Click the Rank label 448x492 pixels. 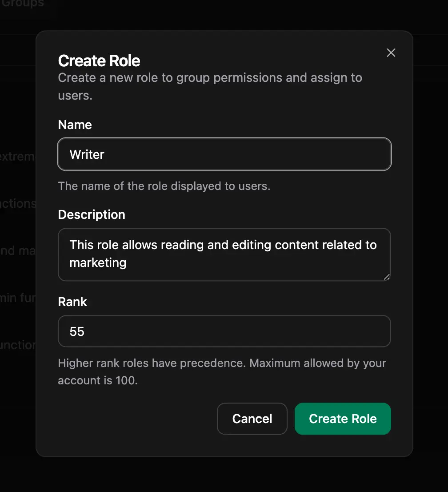click(x=72, y=302)
